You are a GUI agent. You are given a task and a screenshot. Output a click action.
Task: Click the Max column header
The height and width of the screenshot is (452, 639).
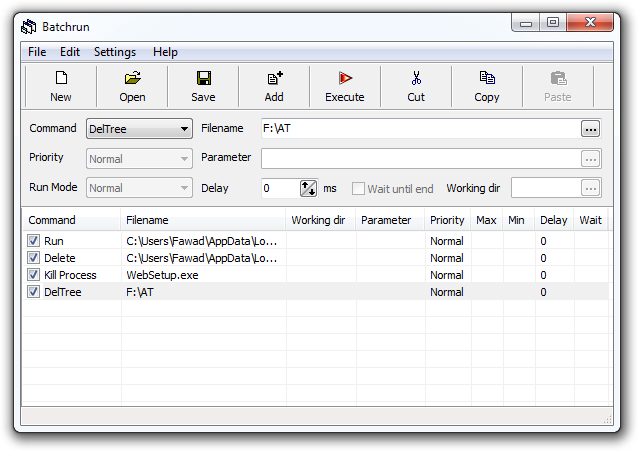[487, 220]
